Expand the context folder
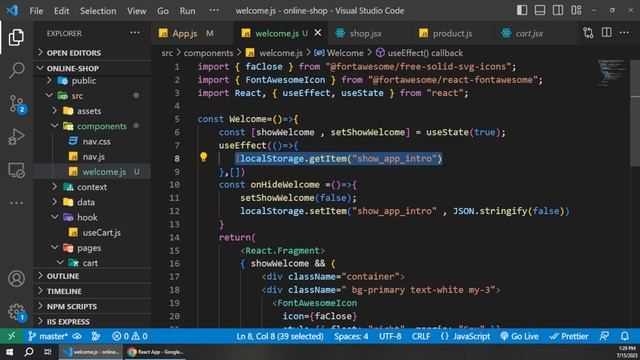 pos(92,187)
